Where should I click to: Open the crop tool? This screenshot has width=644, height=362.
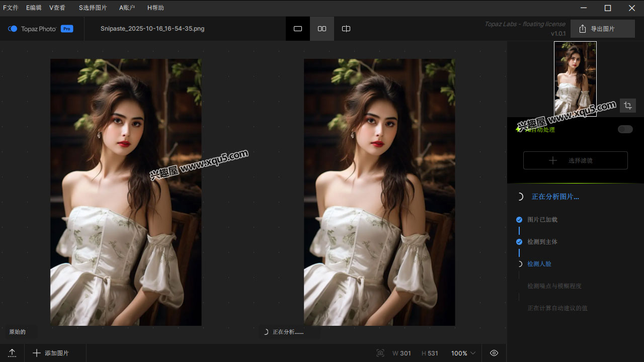point(627,106)
